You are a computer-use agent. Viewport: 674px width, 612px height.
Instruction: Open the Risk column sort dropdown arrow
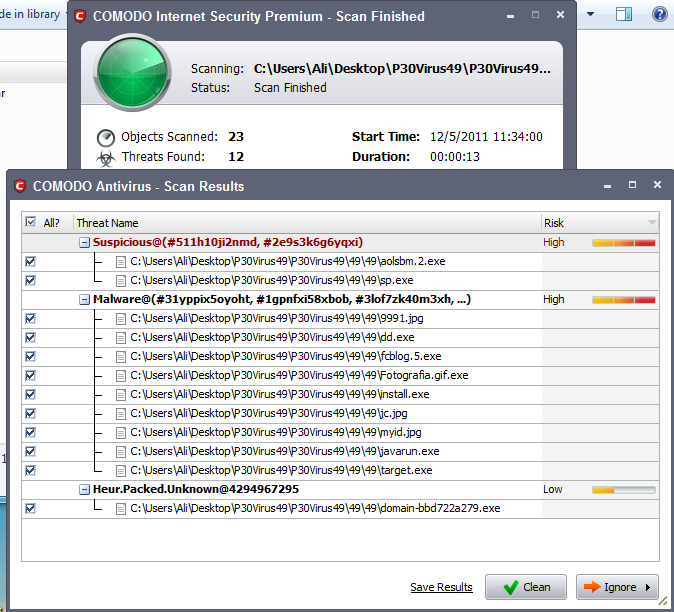coord(652,223)
